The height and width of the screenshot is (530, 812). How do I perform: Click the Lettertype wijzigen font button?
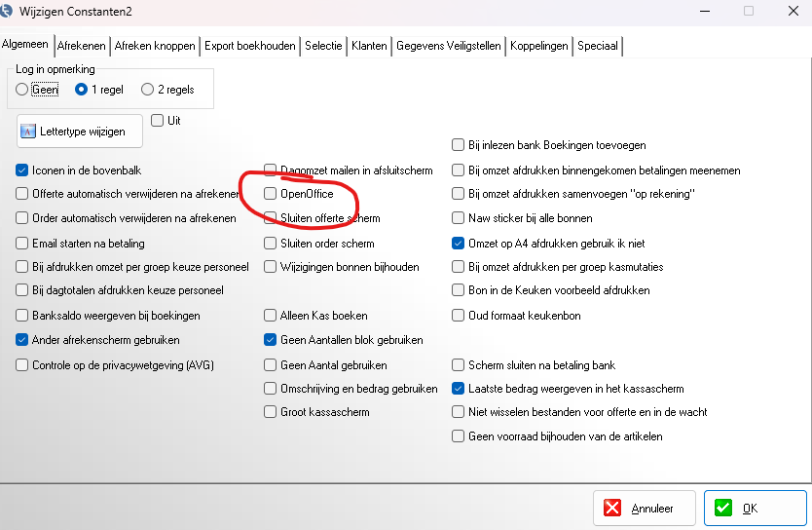click(x=80, y=131)
